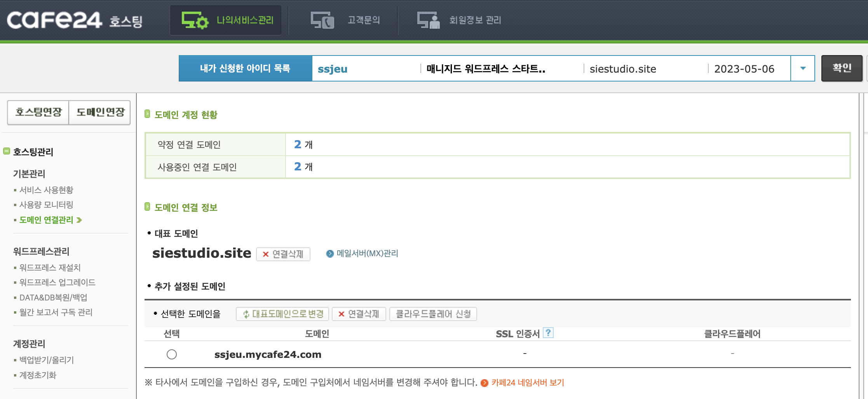Click 대표도메인으로 변경 button
The height and width of the screenshot is (399, 868).
click(x=282, y=314)
